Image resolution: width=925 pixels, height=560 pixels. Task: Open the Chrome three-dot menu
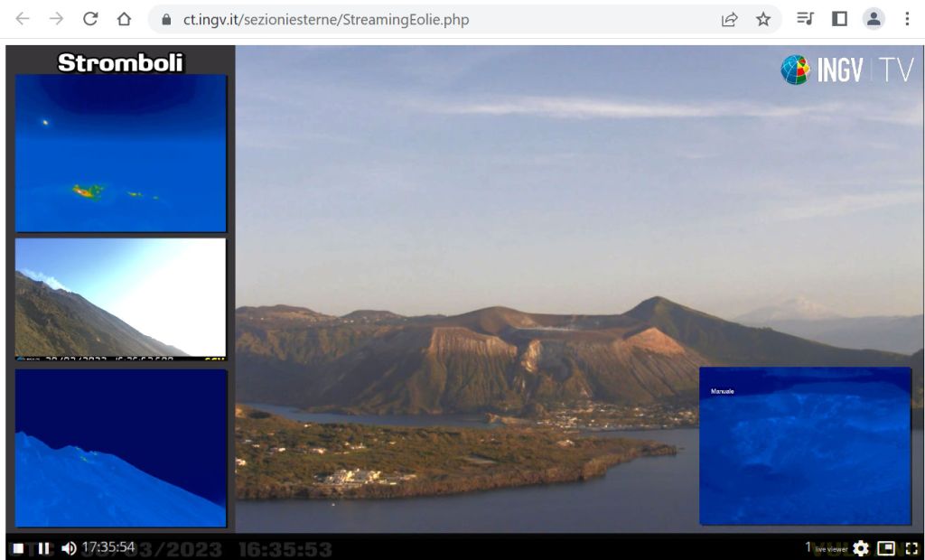pos(907,19)
